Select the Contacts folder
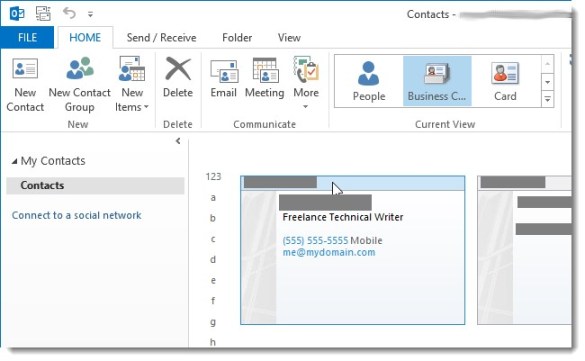The height and width of the screenshot is (361, 585). pyautogui.click(x=96, y=185)
